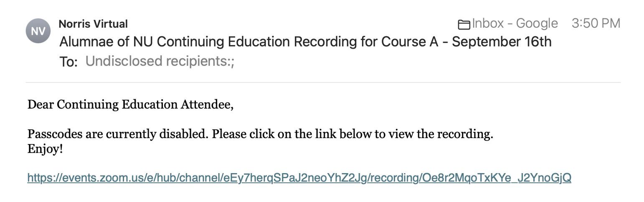Click the 3:50 PM timestamp

596,23
